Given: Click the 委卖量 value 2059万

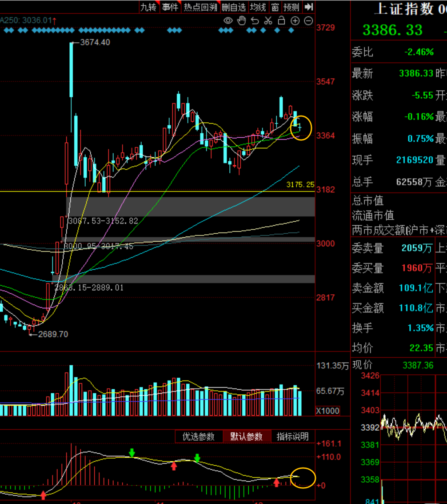Looking at the screenshot, I should tap(417, 248).
